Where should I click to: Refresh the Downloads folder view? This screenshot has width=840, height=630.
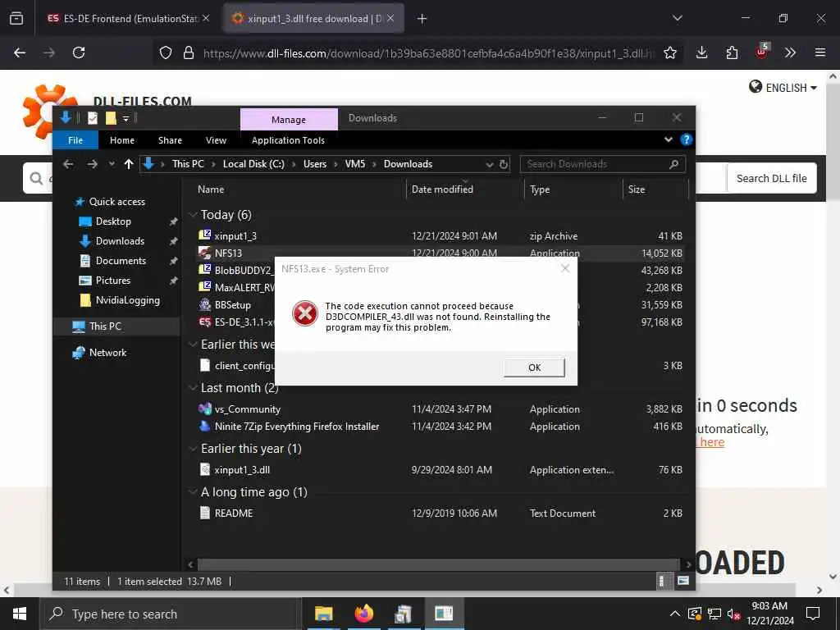pyautogui.click(x=503, y=164)
